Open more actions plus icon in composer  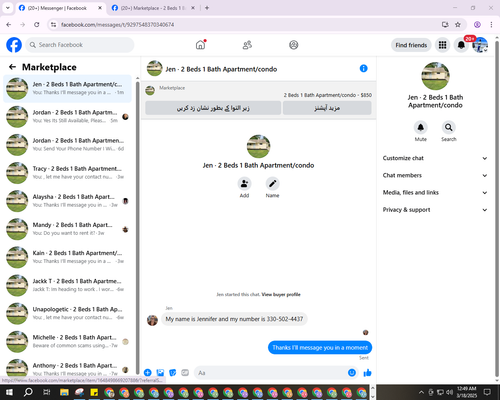click(148, 373)
